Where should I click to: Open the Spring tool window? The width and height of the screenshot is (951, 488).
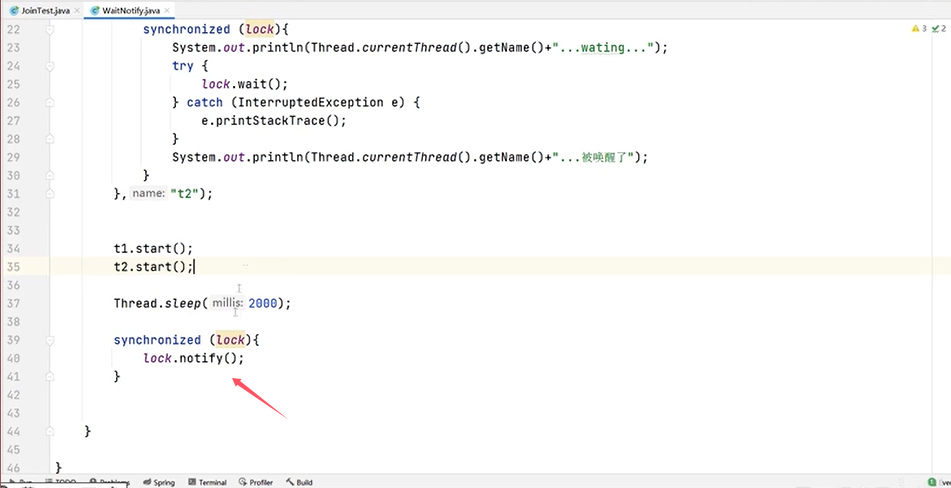coord(159,483)
